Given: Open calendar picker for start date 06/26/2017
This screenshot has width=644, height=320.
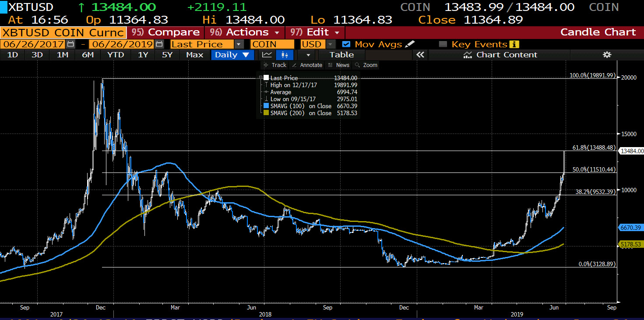Looking at the screenshot, I should [71, 44].
